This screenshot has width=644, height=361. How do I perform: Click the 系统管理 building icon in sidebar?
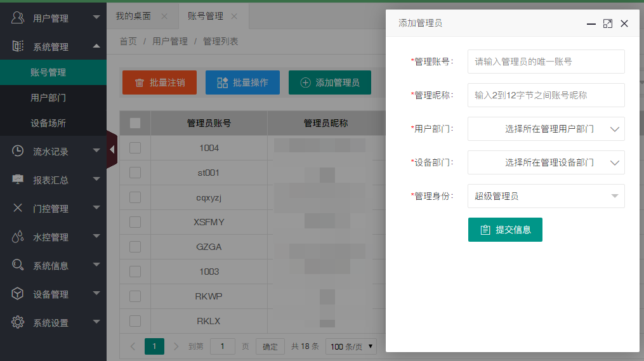click(18, 46)
